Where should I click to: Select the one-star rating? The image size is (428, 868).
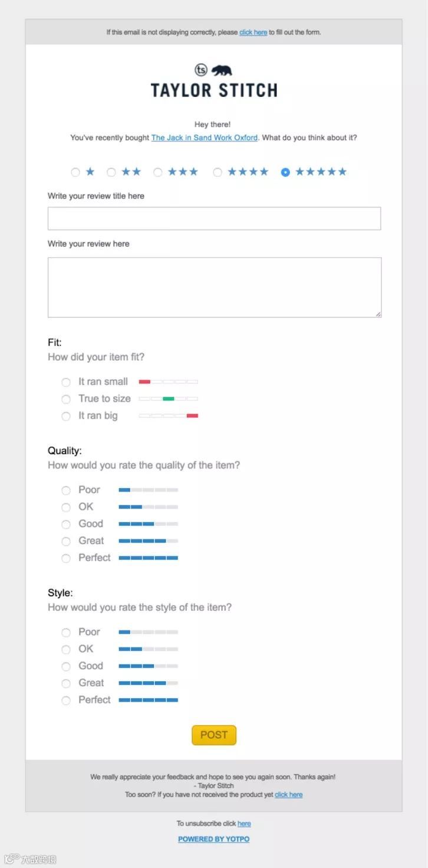75,172
